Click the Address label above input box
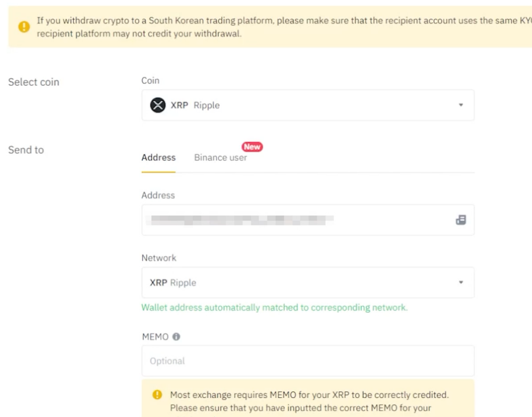 (158, 195)
